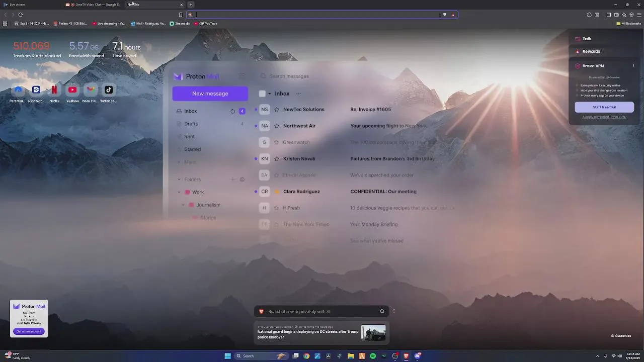
Task: Click Search the web privately with AI box
Action: 321,311
